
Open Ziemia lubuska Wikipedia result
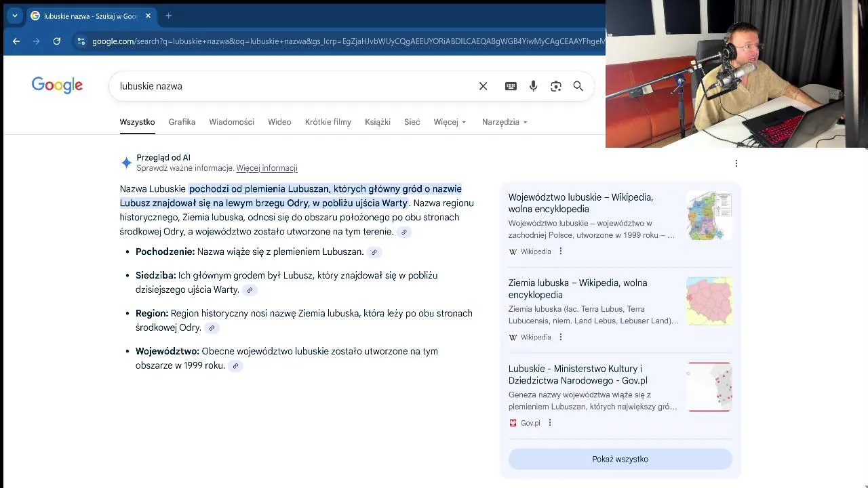tap(578, 289)
